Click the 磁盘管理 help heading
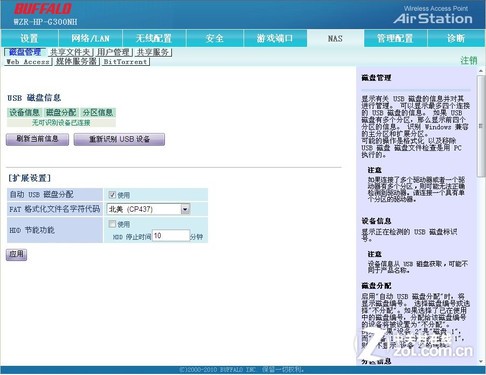 [x=376, y=78]
